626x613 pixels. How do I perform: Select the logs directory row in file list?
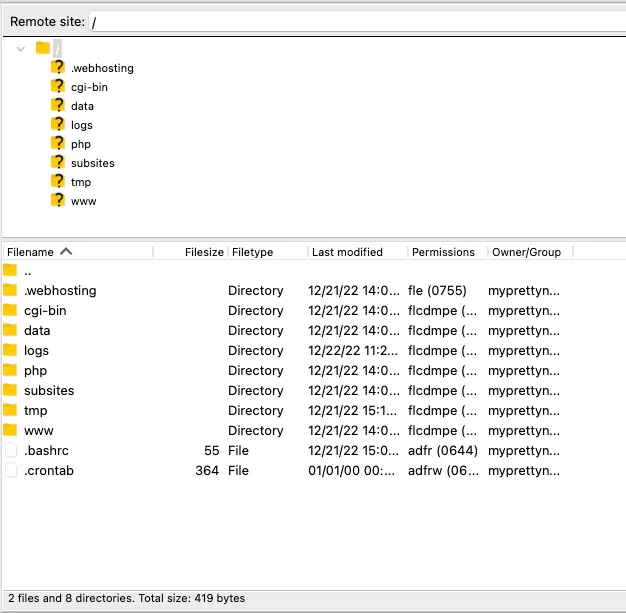37,350
